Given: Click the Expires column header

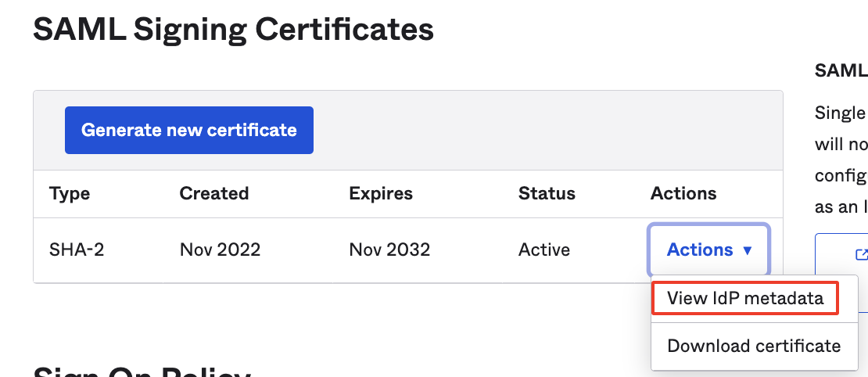Looking at the screenshot, I should [x=380, y=193].
